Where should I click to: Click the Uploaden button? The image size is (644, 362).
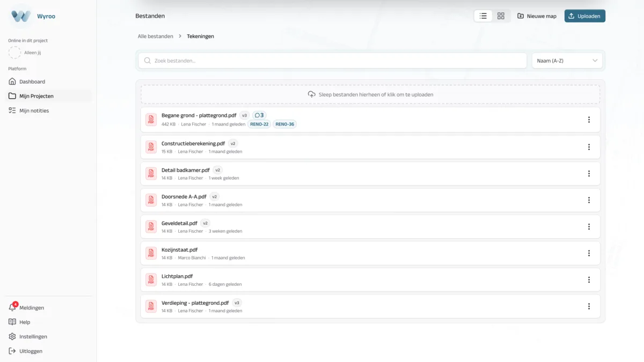(x=585, y=16)
